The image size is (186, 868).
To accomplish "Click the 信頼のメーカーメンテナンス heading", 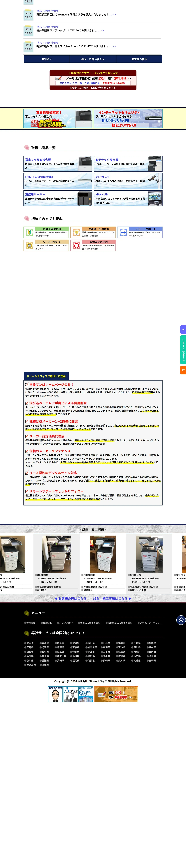I will pos(48,451).
